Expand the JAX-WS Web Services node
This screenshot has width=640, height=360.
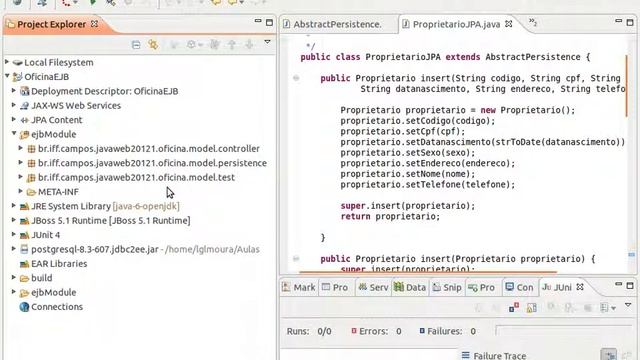pos(14,105)
